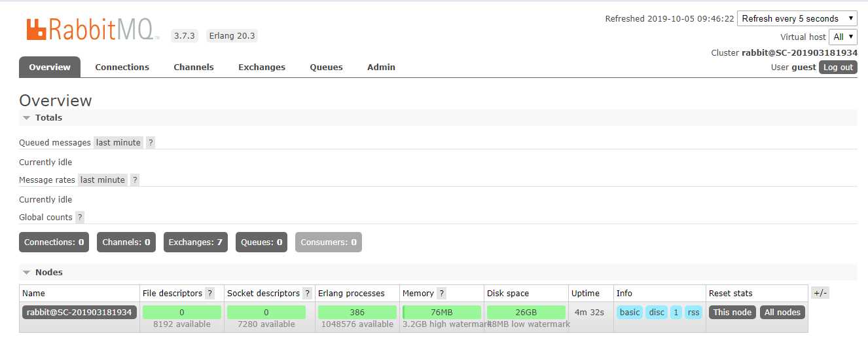The height and width of the screenshot is (346, 868).
Task: Switch to the Connections tab
Action: click(x=122, y=67)
